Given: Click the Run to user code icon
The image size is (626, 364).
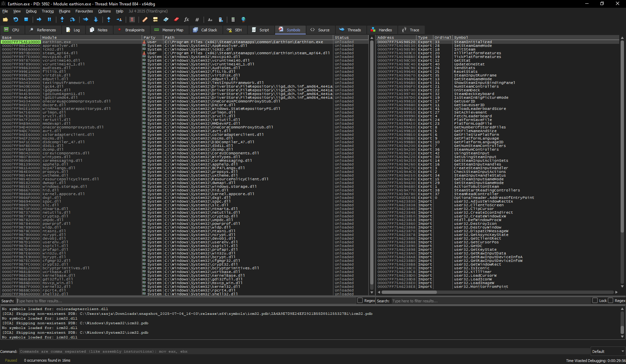Looking at the screenshot, I should click(119, 20).
